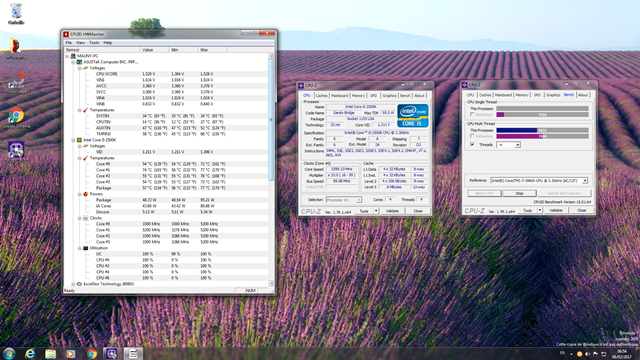Click the Tools button in left CPU-Z window
Screen dimensions: 640x360
[364, 211]
